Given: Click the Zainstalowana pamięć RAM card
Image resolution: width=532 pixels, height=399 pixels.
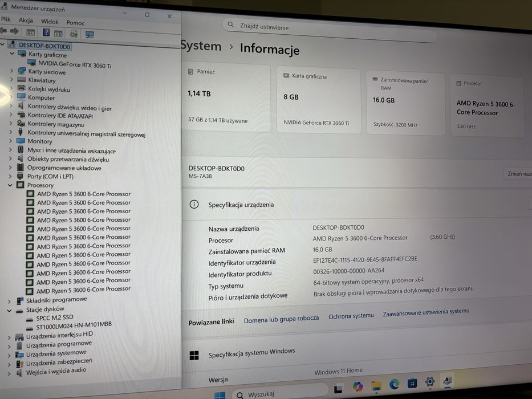Looking at the screenshot, I should 405,103.
